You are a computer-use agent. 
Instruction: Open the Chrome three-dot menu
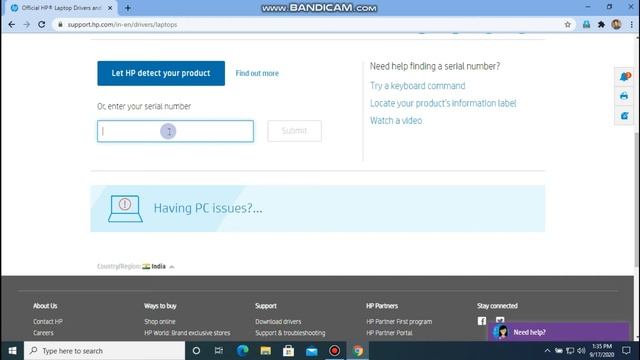[631, 24]
